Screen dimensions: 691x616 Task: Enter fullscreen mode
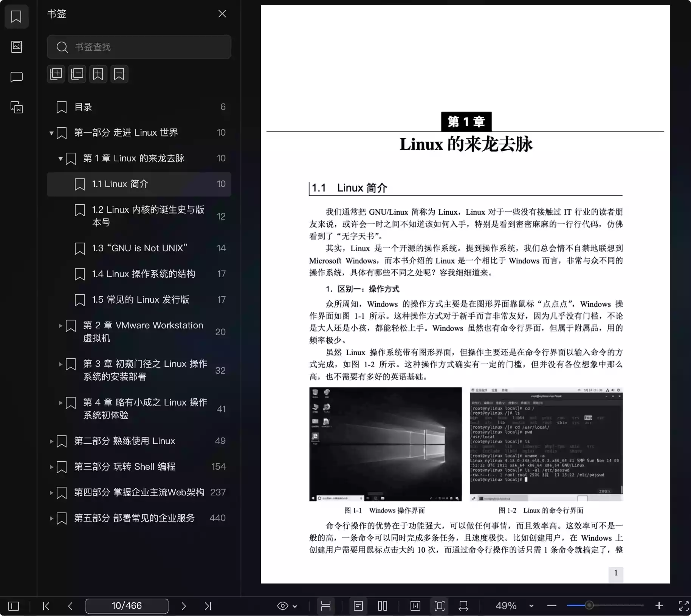pos(682,606)
